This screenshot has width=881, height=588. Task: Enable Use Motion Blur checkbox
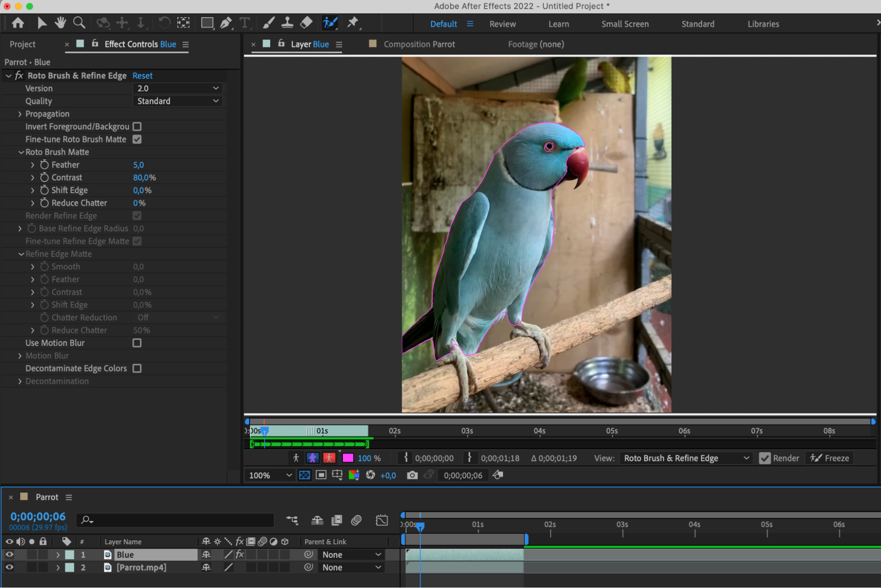pos(137,343)
